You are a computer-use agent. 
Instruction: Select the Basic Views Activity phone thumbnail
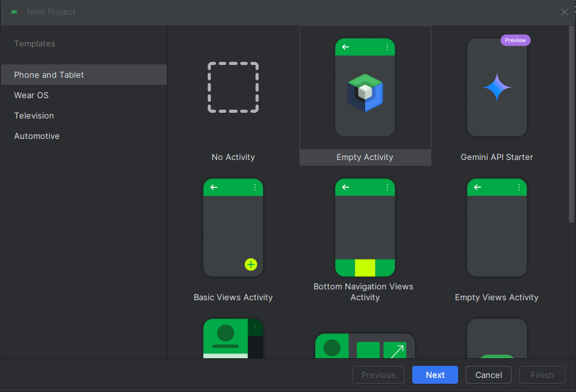coord(233,228)
